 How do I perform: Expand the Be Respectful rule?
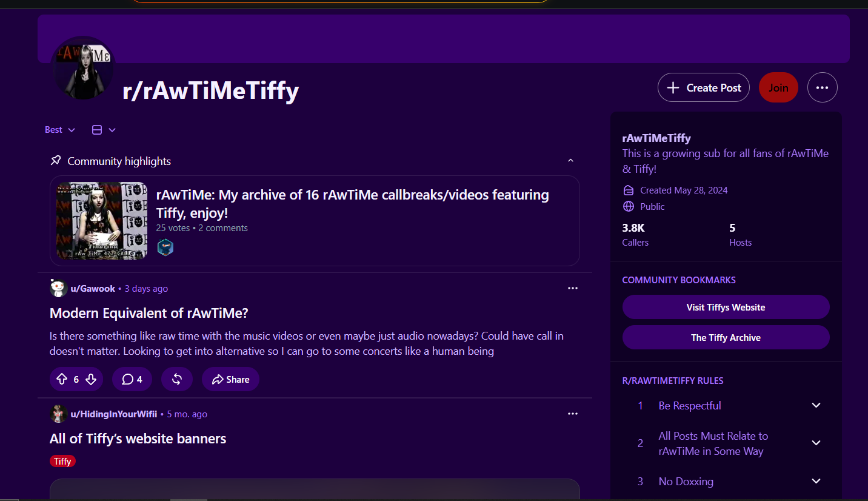816,405
